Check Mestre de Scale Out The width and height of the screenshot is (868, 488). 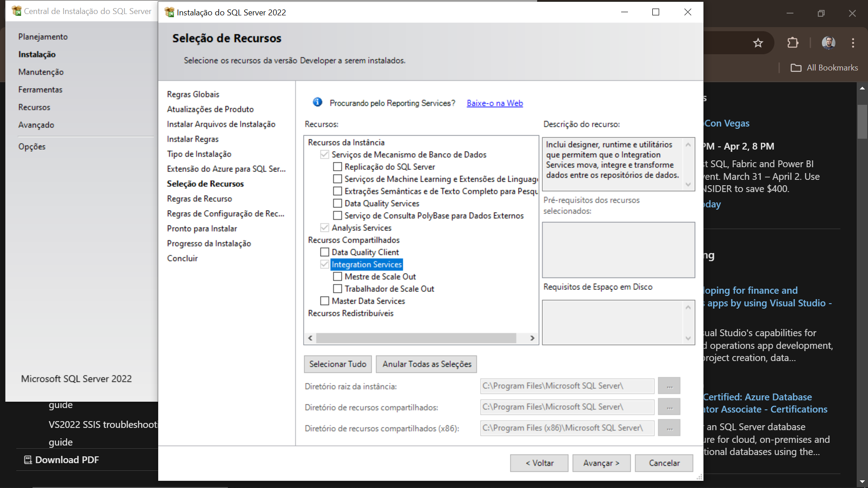(x=338, y=277)
